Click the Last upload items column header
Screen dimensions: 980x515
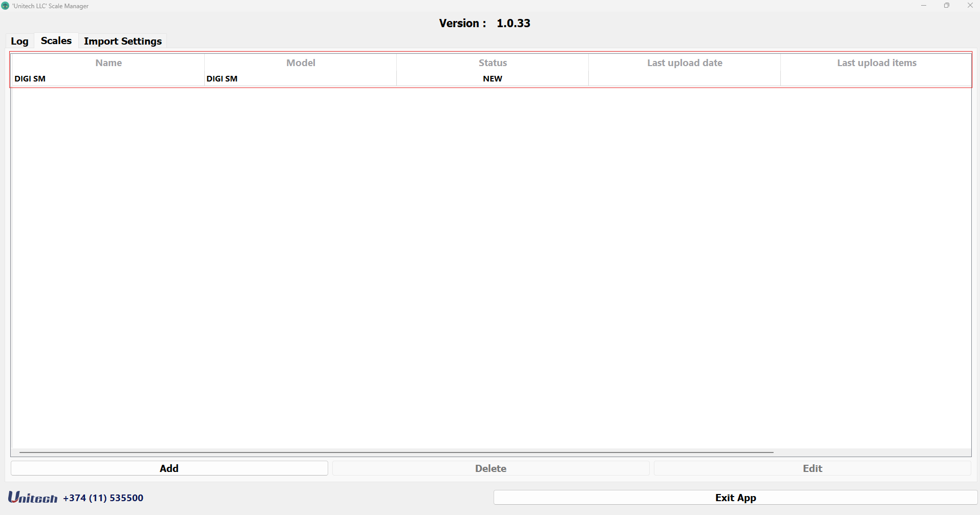(x=877, y=63)
